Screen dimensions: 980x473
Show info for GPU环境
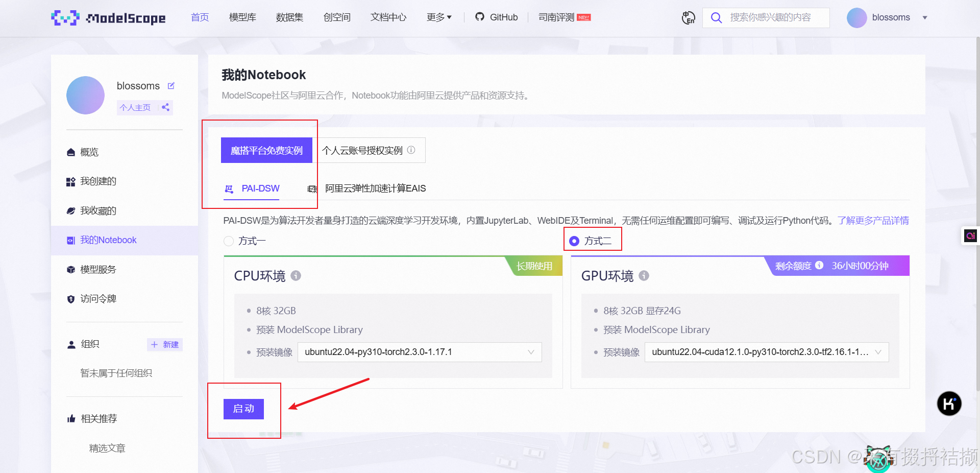pos(644,276)
